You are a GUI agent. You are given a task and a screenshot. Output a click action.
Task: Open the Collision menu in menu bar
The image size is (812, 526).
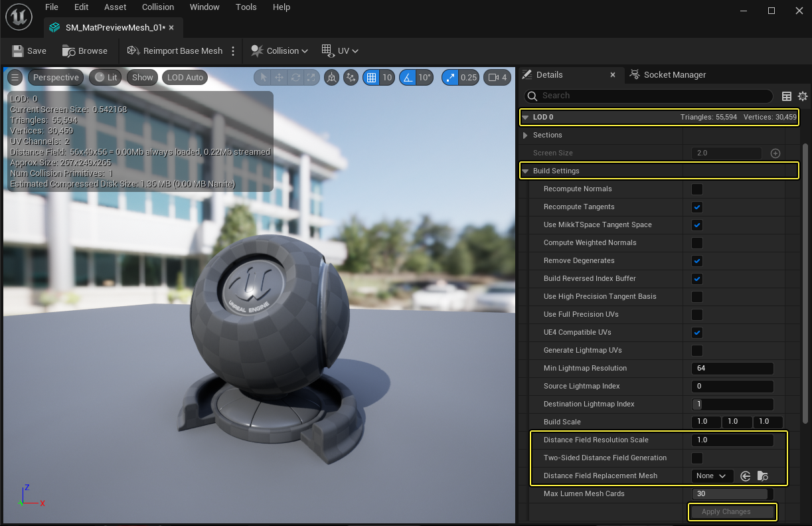pyautogui.click(x=158, y=7)
